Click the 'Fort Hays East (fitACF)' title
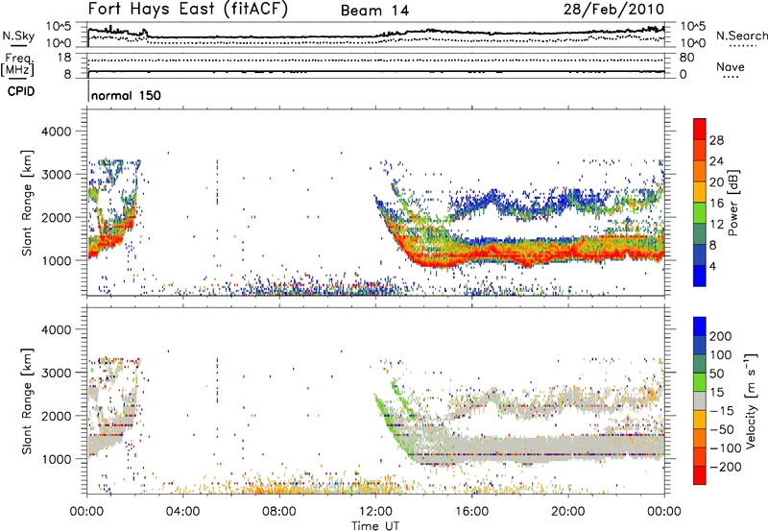The width and height of the screenshot is (768, 532). click(188, 9)
